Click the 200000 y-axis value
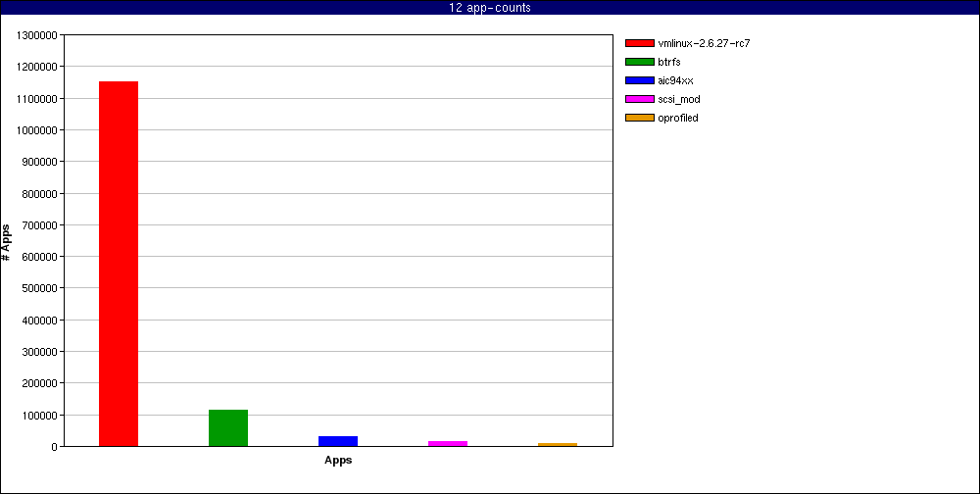 click(x=39, y=383)
